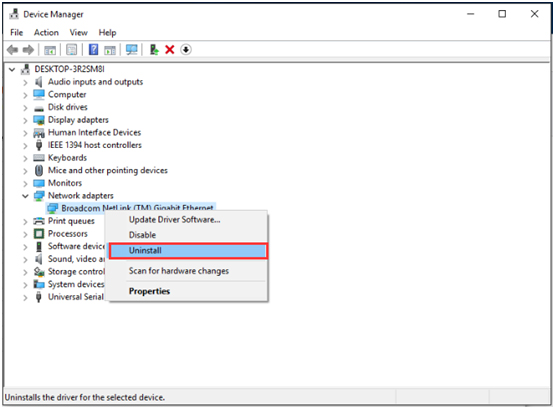This screenshot has width=555, height=409.
Task: Open the Action menu
Action: [46, 33]
